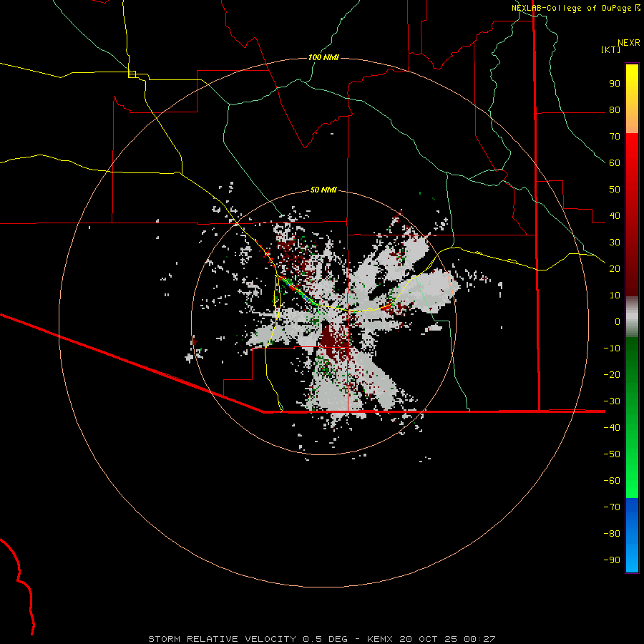Click the -50 value on velocity scale

(612, 454)
